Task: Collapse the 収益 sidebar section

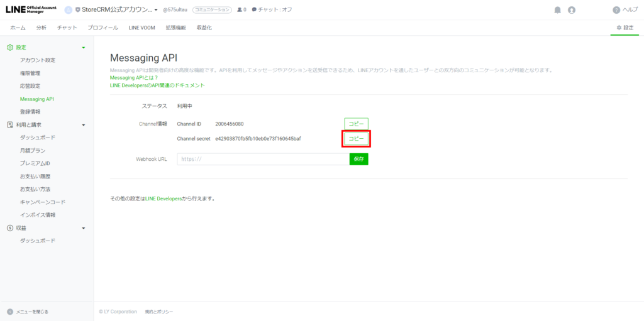Action: pyautogui.click(x=84, y=228)
